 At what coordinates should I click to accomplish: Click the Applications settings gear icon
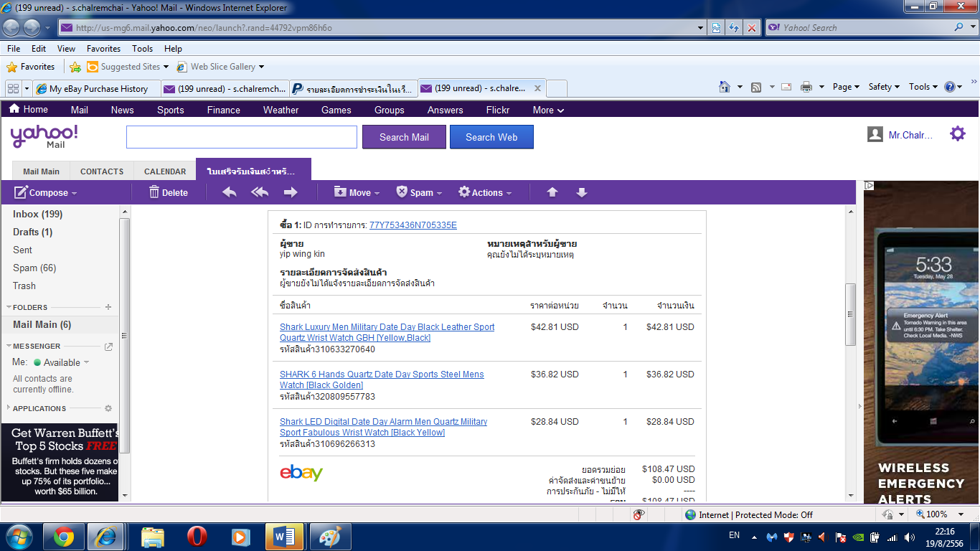pyautogui.click(x=108, y=408)
